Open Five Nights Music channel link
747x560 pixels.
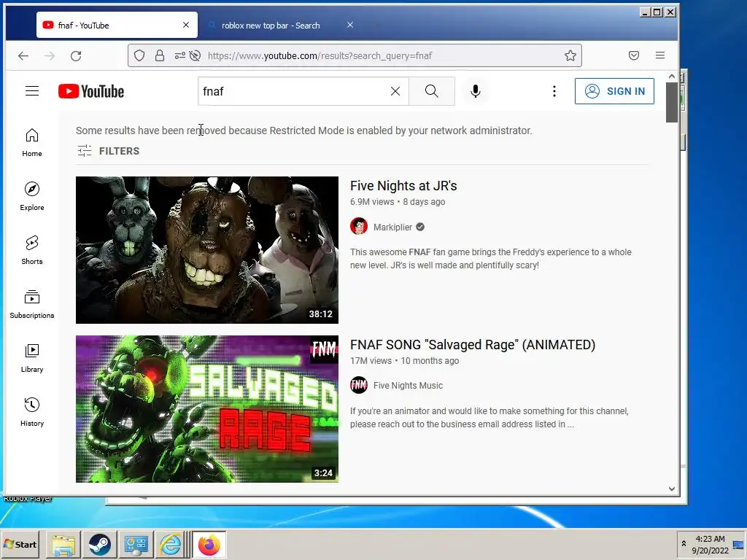pyautogui.click(x=408, y=386)
